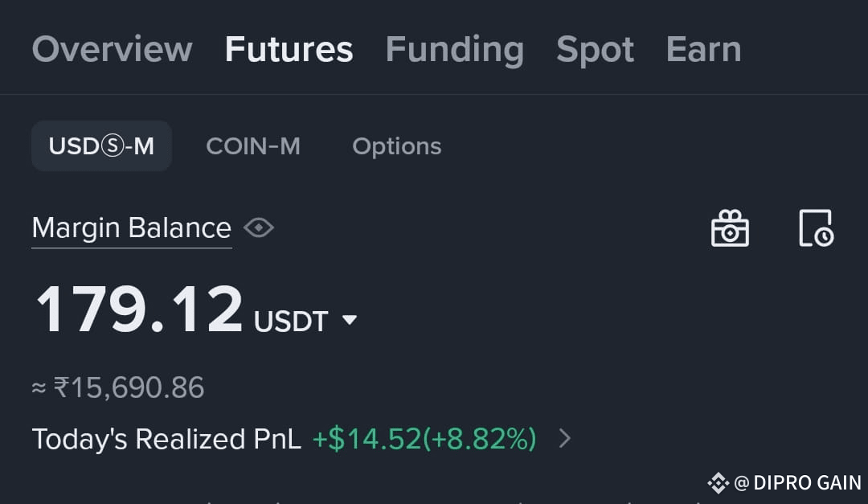Click the 179.12 balance amount
The width and height of the screenshot is (868, 504).
pyautogui.click(x=139, y=309)
